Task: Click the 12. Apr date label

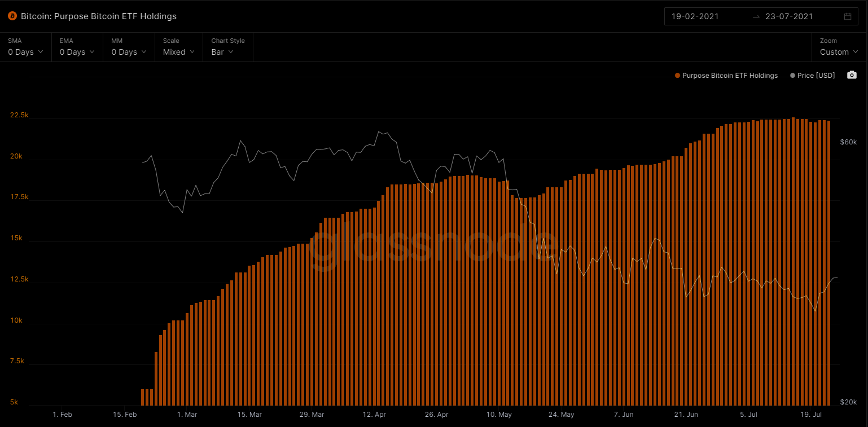Action: click(374, 415)
